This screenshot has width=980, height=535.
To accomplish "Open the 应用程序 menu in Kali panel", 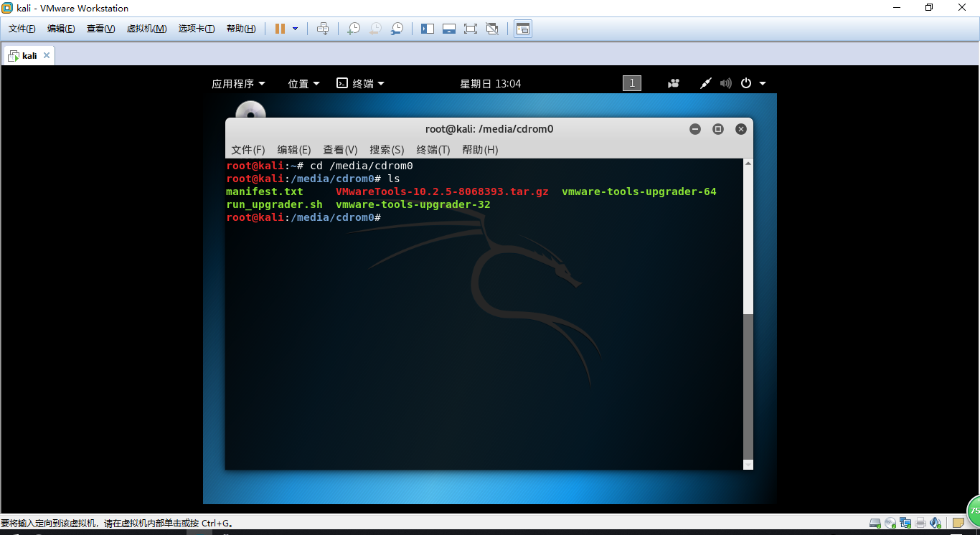I will pos(238,83).
